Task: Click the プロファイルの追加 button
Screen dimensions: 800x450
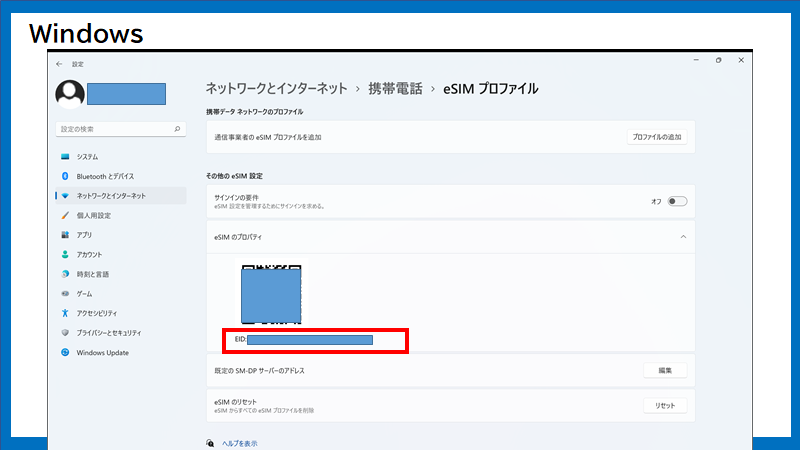Action: [657, 137]
